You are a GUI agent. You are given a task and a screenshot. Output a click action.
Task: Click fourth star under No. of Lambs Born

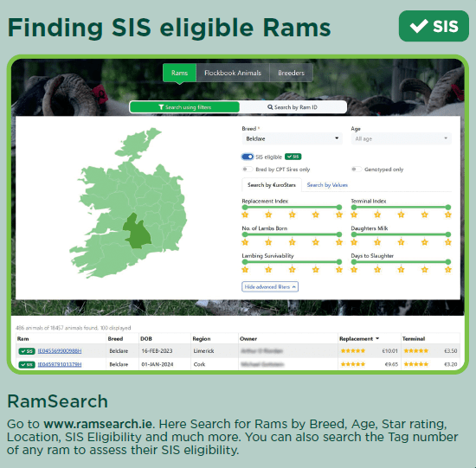[316, 242]
